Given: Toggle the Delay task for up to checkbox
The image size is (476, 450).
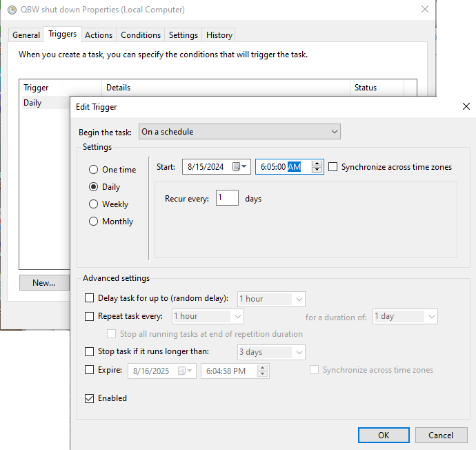Looking at the screenshot, I should 89,299.
